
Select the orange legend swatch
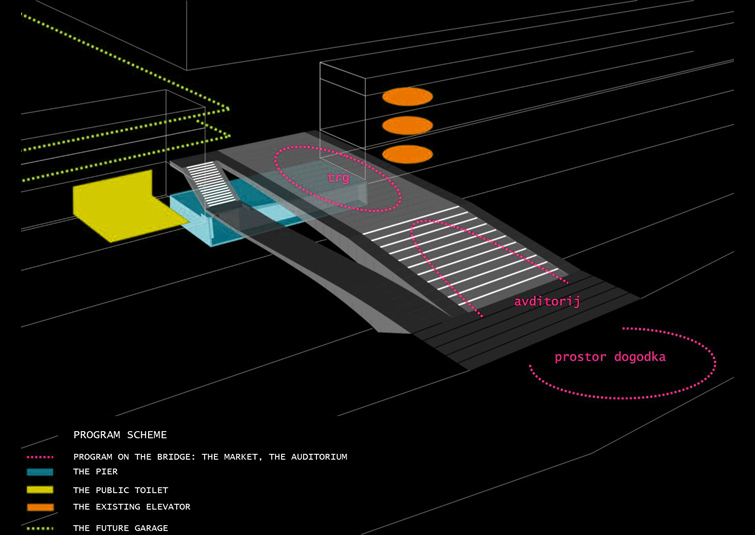click(40, 508)
